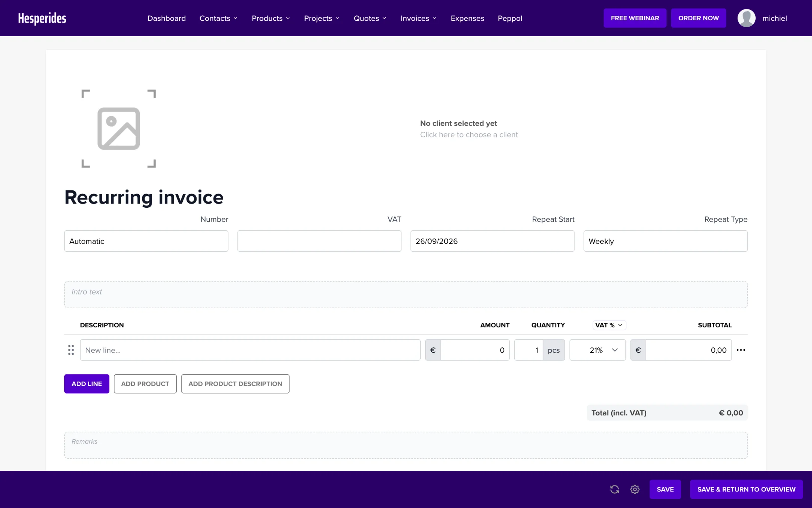Click the New line description field

pos(250,350)
